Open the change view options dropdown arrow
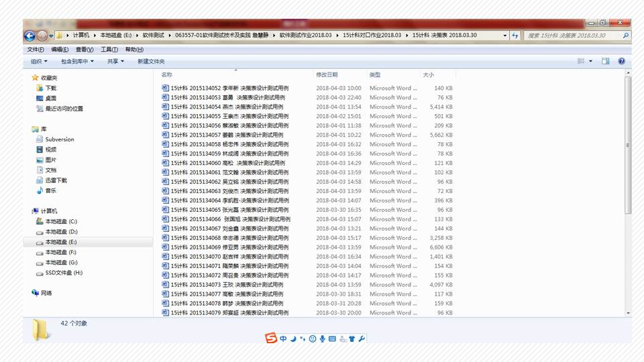 (x=591, y=61)
